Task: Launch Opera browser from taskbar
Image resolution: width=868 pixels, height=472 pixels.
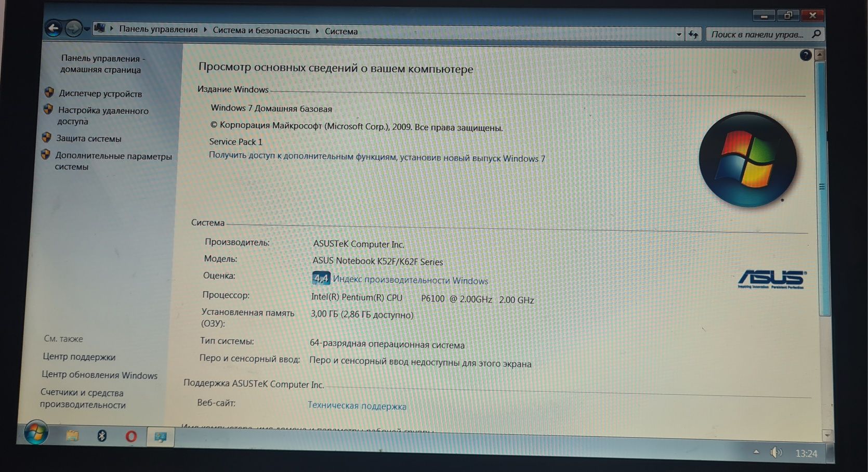Action: [131, 436]
